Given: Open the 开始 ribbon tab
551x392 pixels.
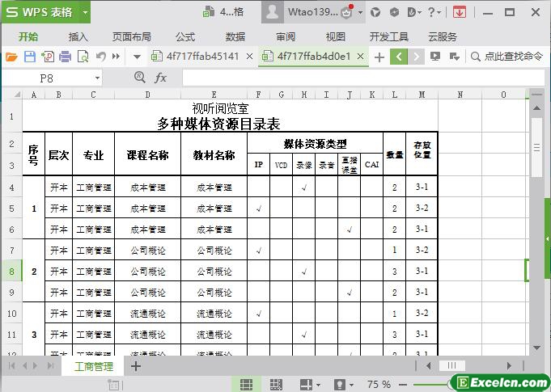Looking at the screenshot, I should point(28,36).
